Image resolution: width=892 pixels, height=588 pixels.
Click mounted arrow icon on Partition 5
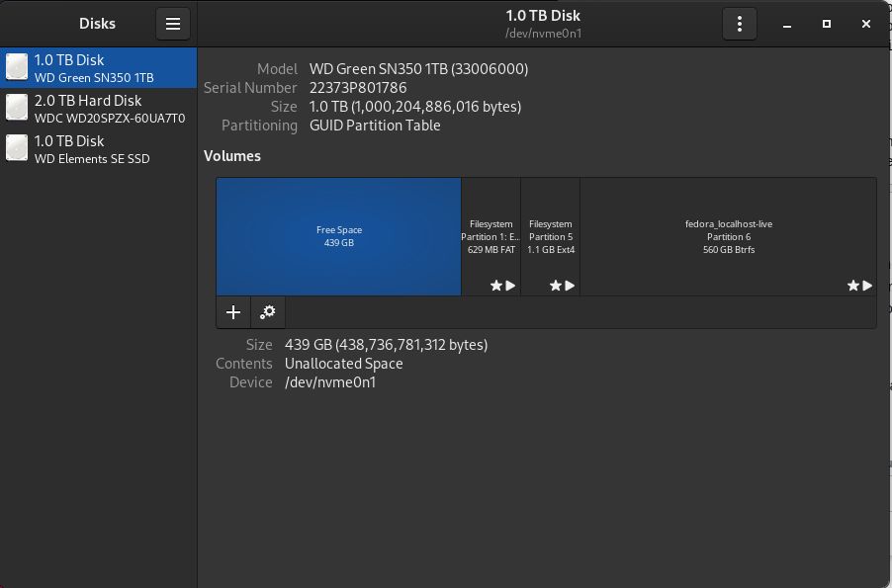(570, 286)
